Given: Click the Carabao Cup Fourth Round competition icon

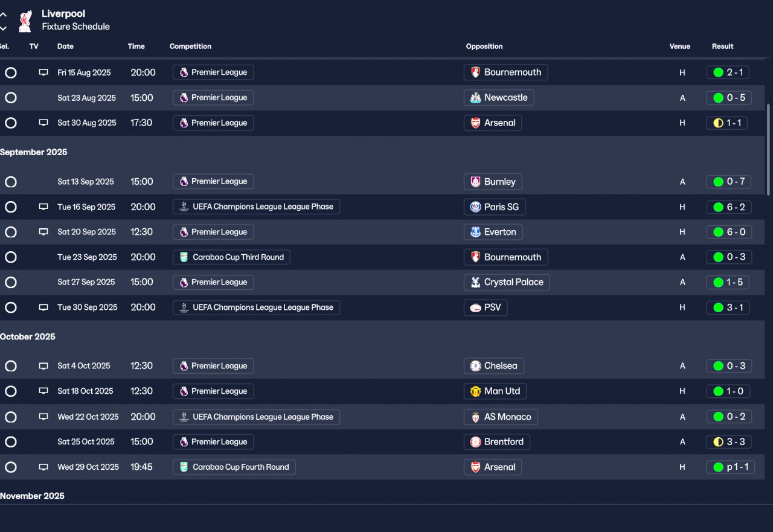Looking at the screenshot, I should click(x=184, y=467).
